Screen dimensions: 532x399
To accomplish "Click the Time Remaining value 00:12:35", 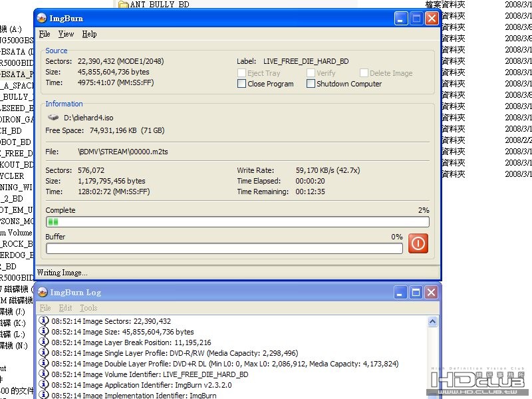I will pos(310,192).
